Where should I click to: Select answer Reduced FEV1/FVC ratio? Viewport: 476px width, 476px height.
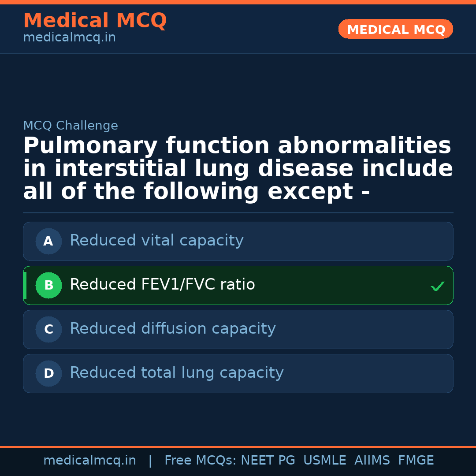click(162, 285)
